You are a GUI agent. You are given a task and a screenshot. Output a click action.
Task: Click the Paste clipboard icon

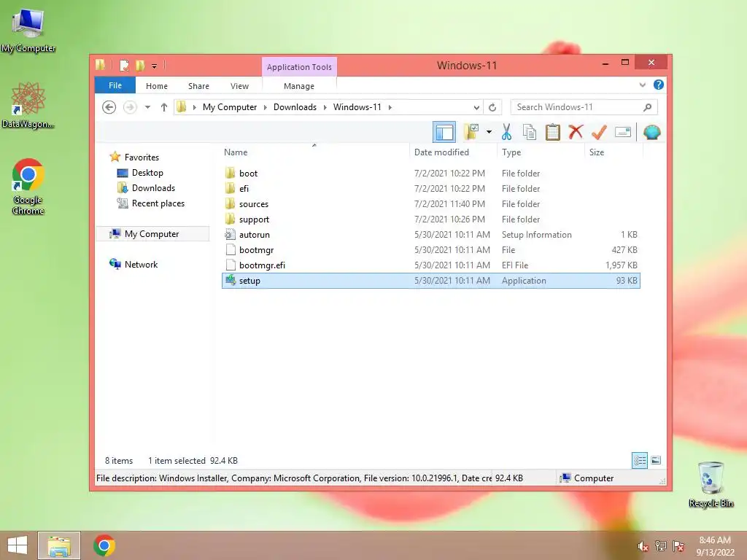pos(553,133)
